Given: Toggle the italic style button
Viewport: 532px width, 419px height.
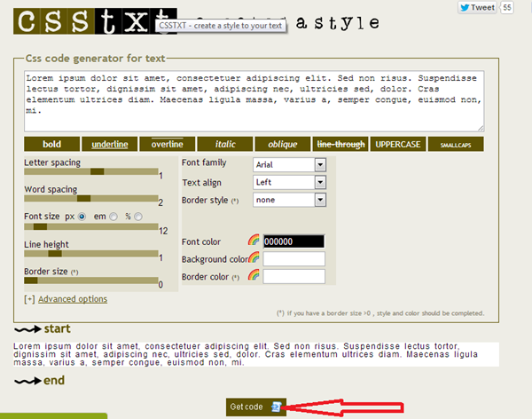Looking at the screenshot, I should click(x=225, y=144).
